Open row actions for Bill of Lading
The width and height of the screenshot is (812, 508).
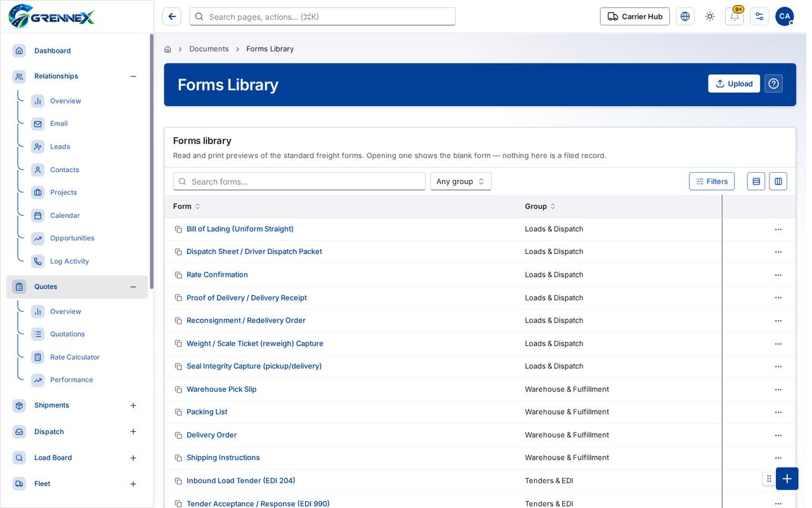[778, 229]
